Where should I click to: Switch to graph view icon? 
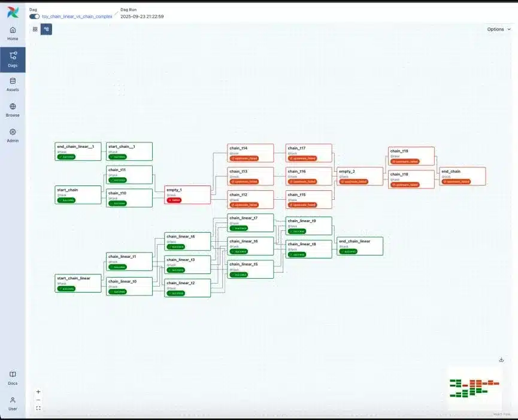(46, 29)
